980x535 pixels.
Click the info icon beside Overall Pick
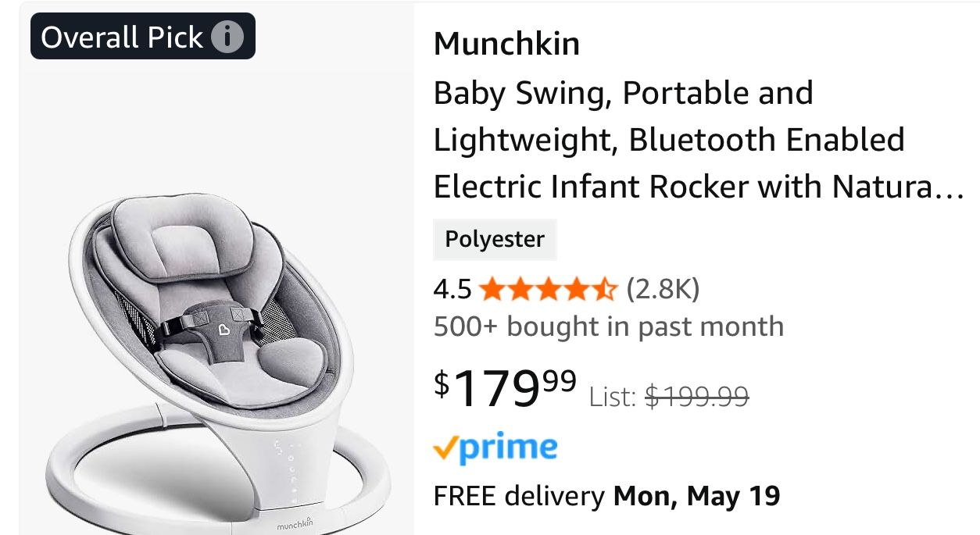[227, 37]
